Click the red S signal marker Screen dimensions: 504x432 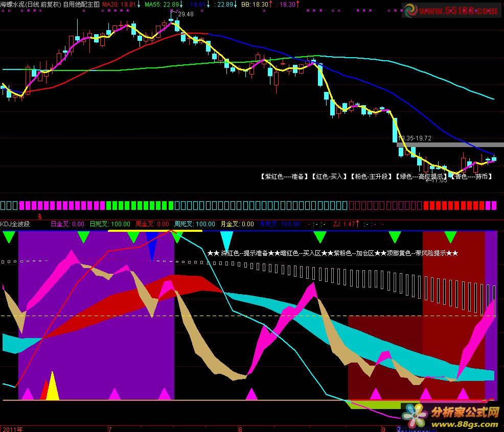click(x=39, y=217)
